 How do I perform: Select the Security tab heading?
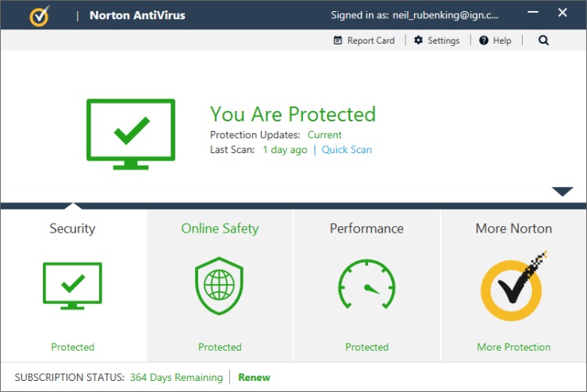72,229
